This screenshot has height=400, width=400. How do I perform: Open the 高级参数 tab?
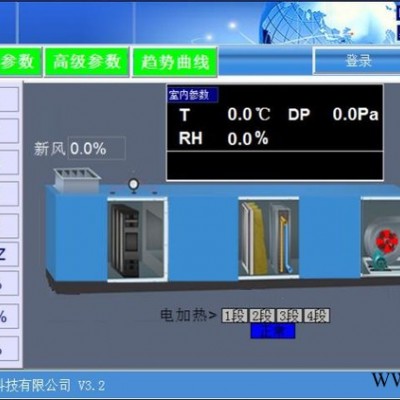coord(87,62)
